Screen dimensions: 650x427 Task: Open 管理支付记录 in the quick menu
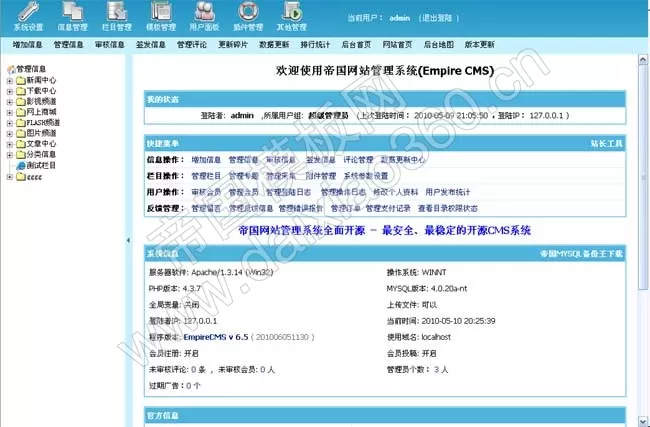coord(388,208)
